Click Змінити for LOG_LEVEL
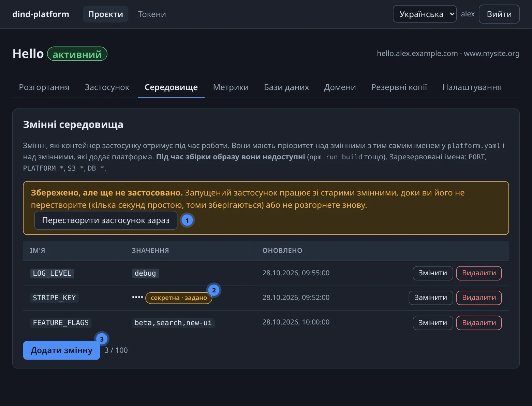 pyautogui.click(x=433, y=273)
